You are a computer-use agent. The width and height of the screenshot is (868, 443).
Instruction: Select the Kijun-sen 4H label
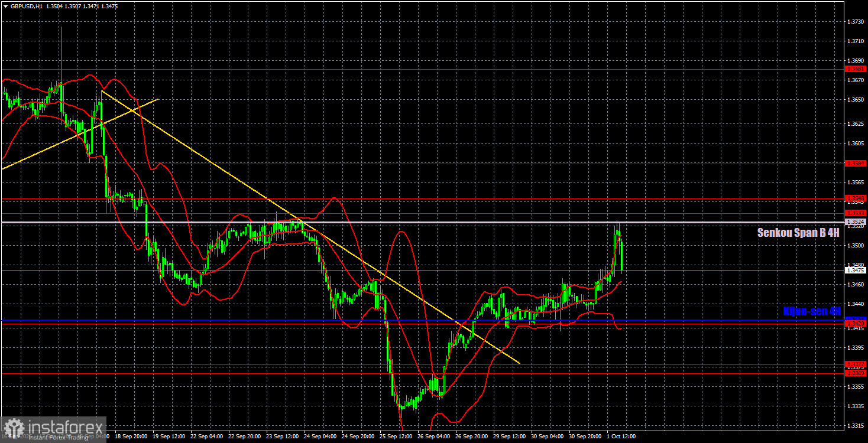(x=811, y=311)
